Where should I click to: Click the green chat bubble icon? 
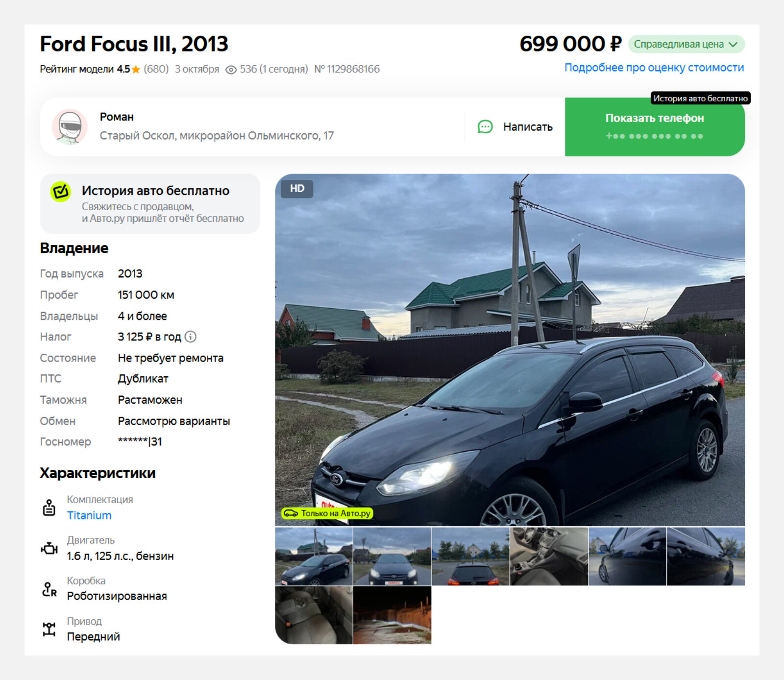[x=485, y=127]
